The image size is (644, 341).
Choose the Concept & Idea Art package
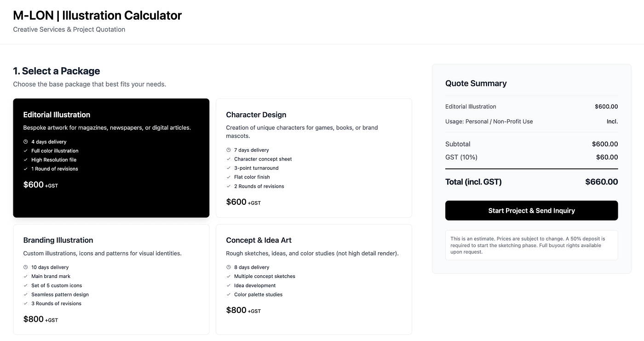pos(314,279)
